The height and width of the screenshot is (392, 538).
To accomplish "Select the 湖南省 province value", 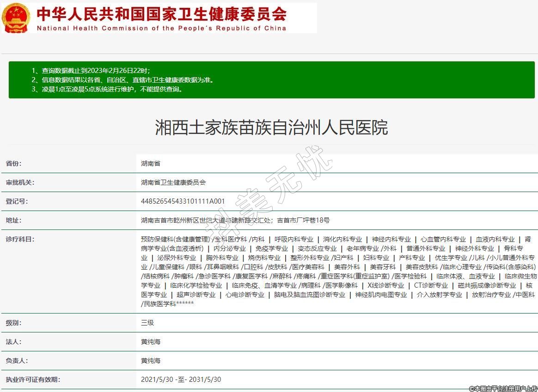I will [x=151, y=163].
